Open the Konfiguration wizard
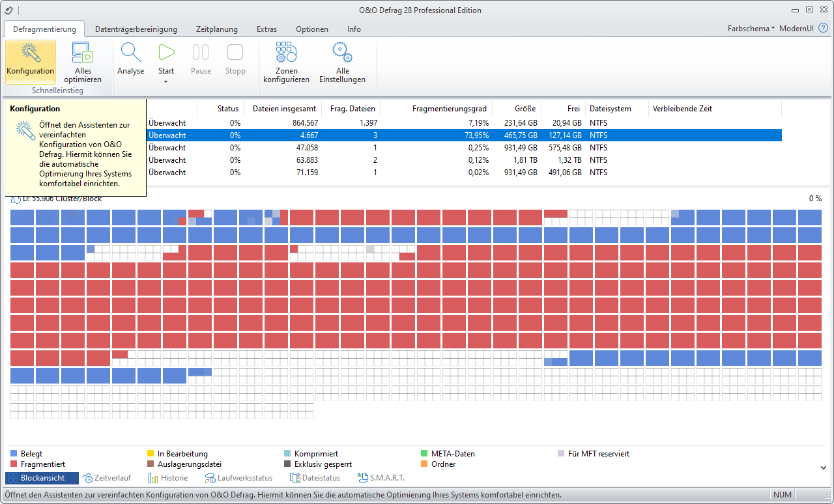 pos(30,62)
